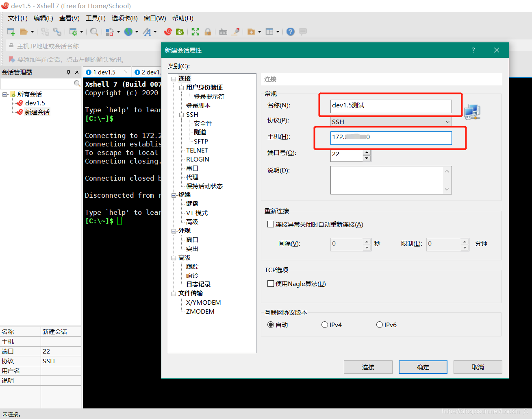
Task: Click the New session toolbar icon
Action: 11,32
